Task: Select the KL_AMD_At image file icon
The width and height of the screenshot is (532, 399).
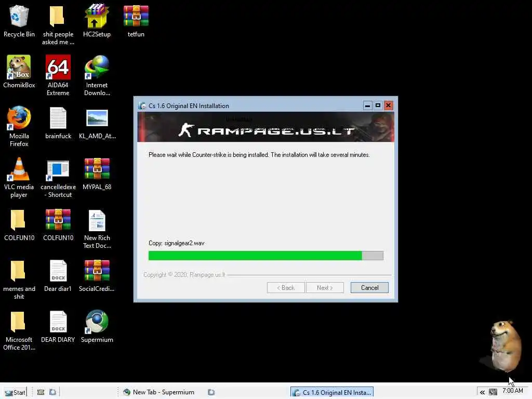Action: coord(97,123)
